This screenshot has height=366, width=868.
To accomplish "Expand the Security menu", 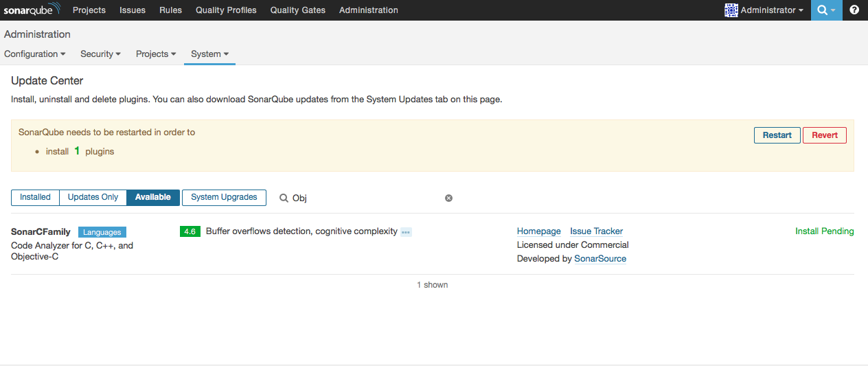I will point(100,54).
